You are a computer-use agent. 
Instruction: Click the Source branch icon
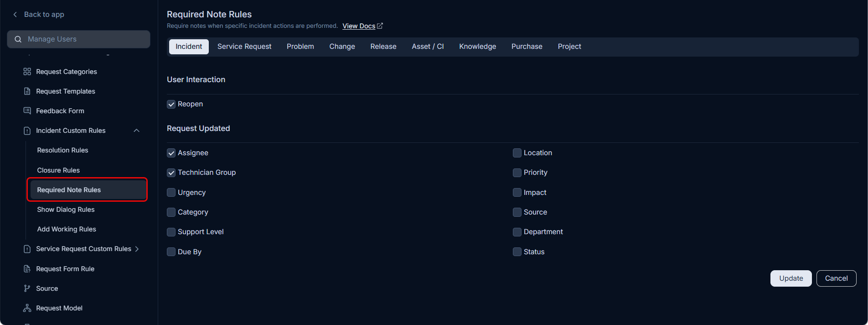point(27,288)
